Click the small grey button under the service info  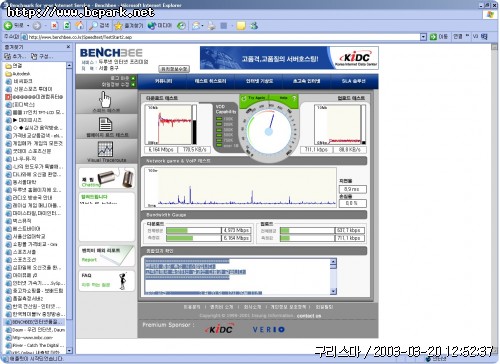[x=174, y=69]
